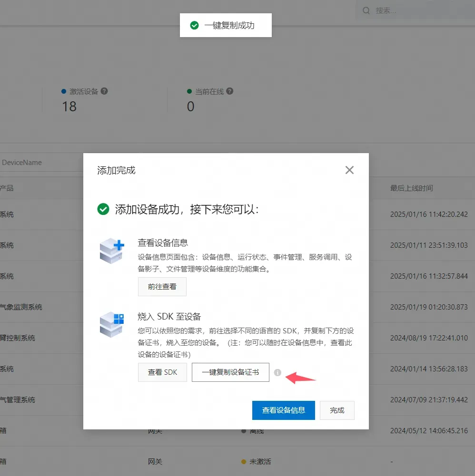Screen dimensions: 475x476
Task: Click the 前往查看 button
Action: click(x=162, y=287)
